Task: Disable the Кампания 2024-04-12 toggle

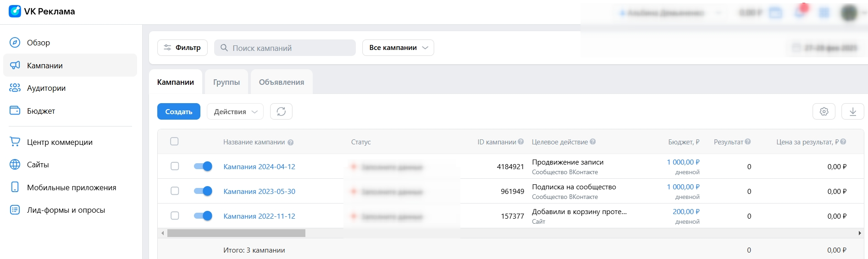Action: [x=203, y=166]
